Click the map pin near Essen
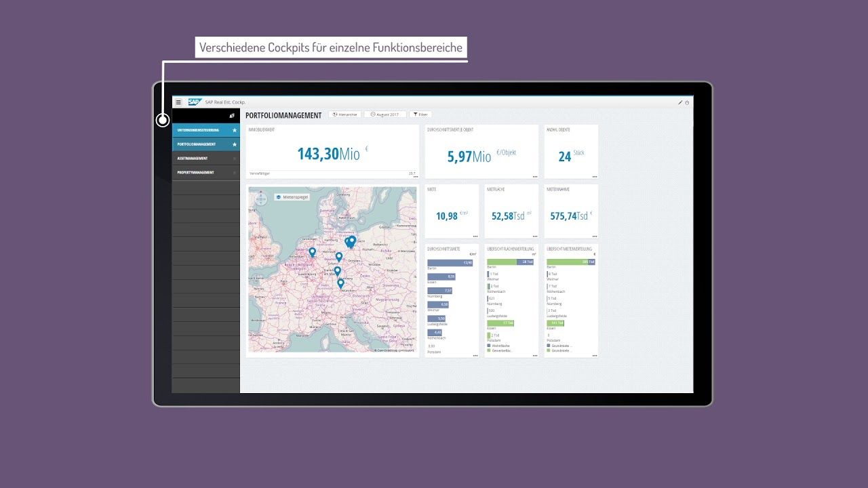The height and width of the screenshot is (488, 868). coord(313,252)
